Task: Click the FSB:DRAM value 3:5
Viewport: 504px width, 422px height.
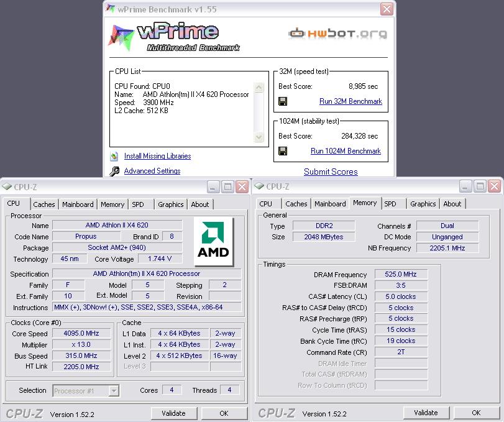Action: (401, 285)
